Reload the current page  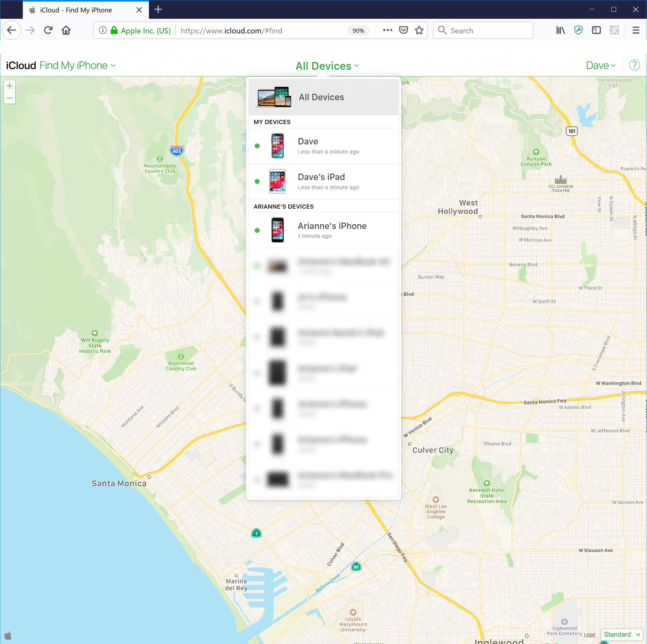click(48, 30)
